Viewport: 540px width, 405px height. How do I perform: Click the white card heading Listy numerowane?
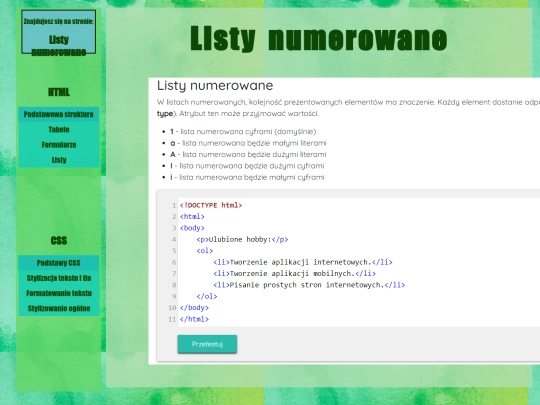click(215, 85)
